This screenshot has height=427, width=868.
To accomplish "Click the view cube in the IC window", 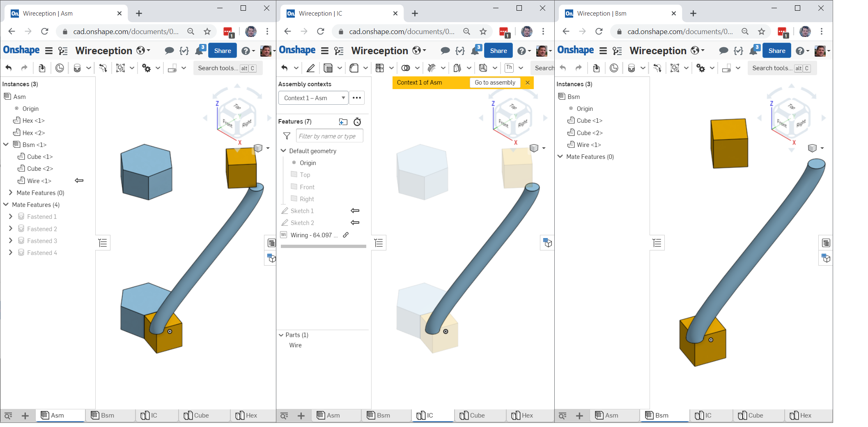I will pyautogui.click(x=512, y=117).
